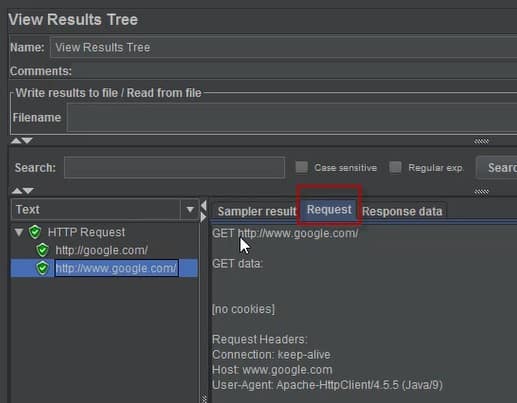Click shield icon of selected www.google.com entry
The width and height of the screenshot is (517, 403).
(x=42, y=268)
